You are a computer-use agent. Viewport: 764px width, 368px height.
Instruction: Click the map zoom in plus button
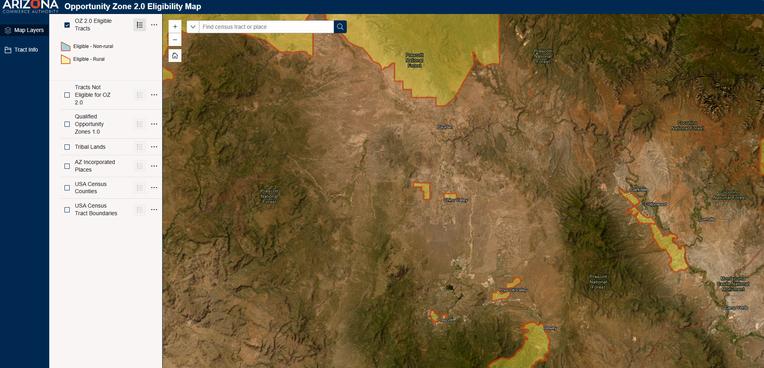pyautogui.click(x=175, y=26)
